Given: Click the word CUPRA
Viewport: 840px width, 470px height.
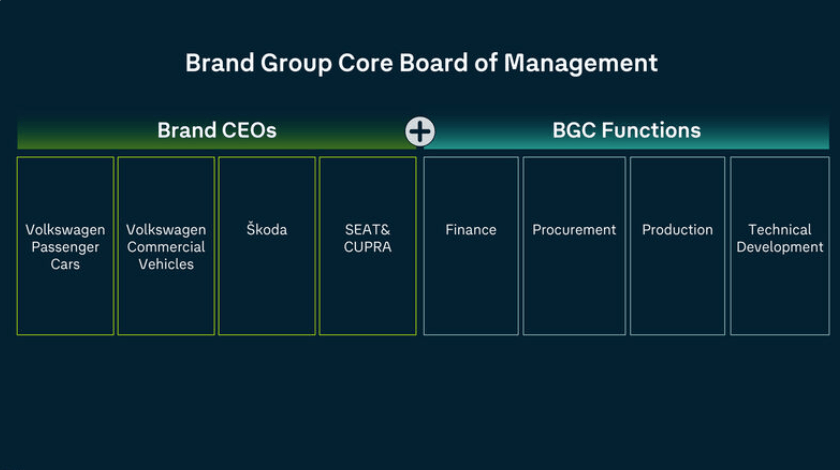Looking at the screenshot, I should [x=367, y=247].
